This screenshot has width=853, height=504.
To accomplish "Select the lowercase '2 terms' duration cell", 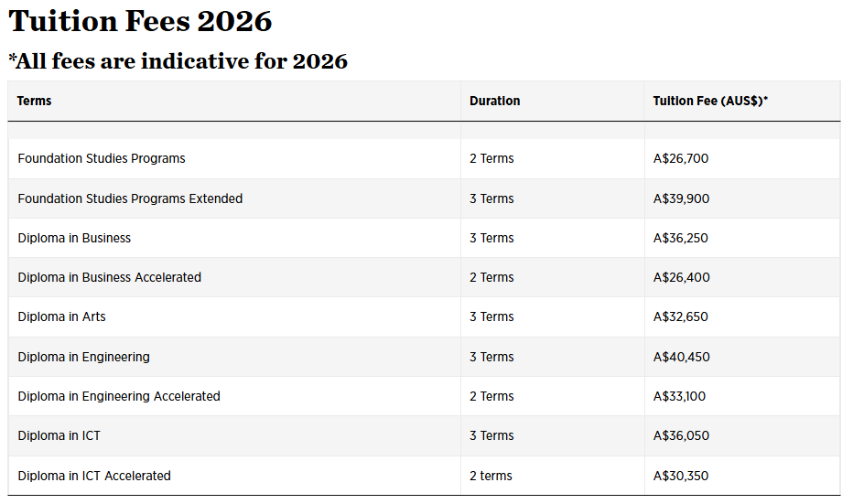I will point(491,476).
